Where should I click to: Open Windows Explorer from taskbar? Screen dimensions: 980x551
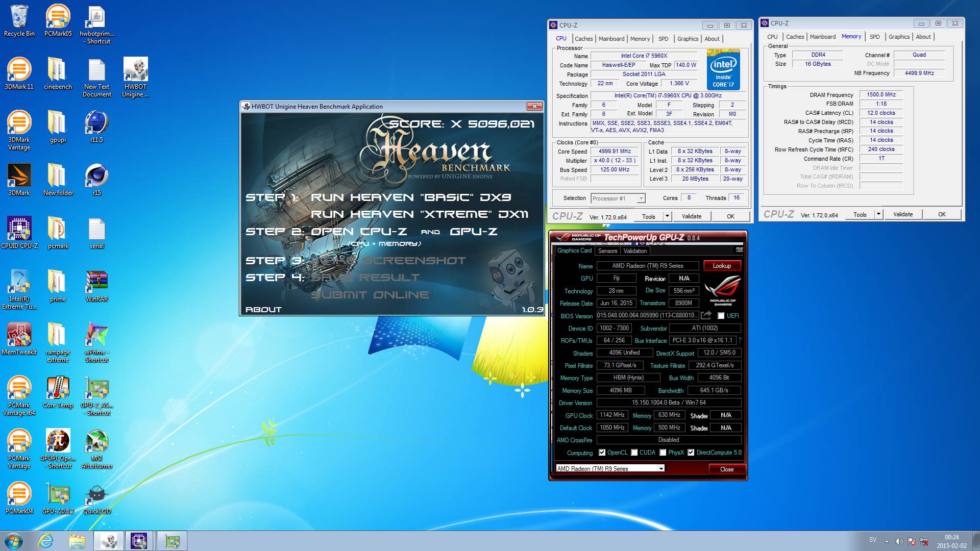77,541
